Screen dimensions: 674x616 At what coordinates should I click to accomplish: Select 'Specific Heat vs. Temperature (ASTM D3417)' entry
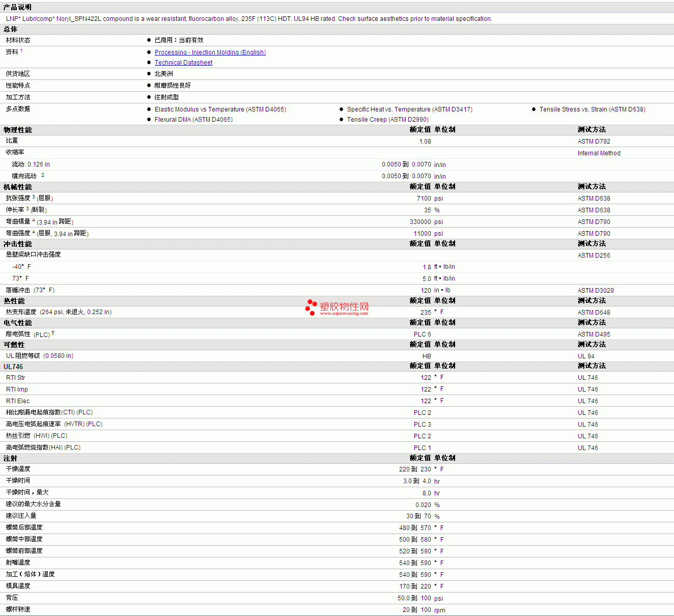coord(410,109)
